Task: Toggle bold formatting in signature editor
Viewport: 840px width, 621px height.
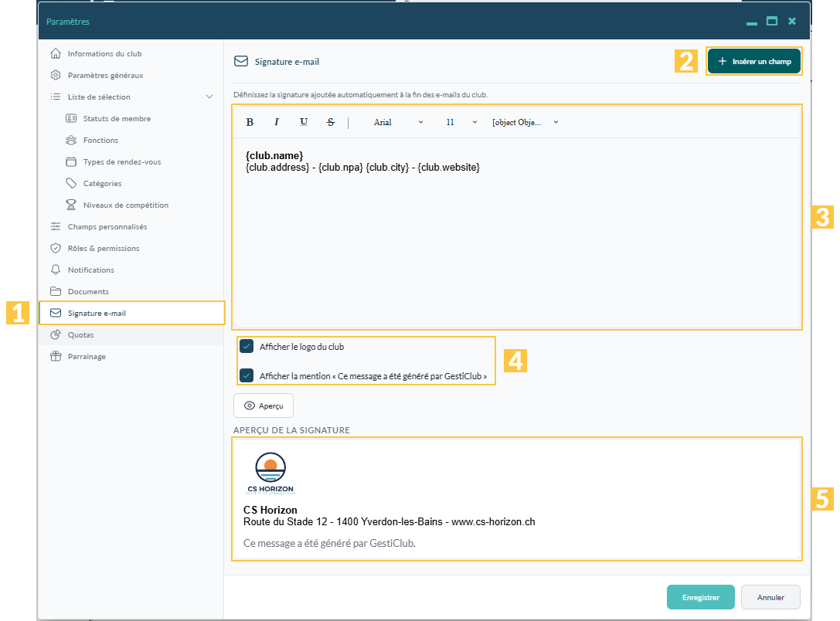Action: 250,122
